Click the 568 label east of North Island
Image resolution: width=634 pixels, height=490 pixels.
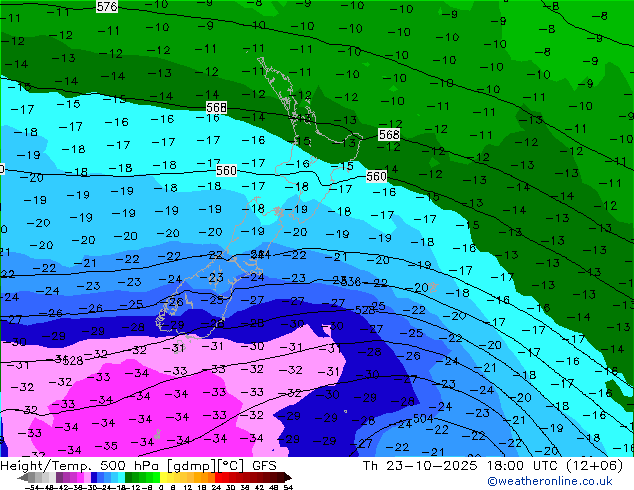click(x=389, y=134)
